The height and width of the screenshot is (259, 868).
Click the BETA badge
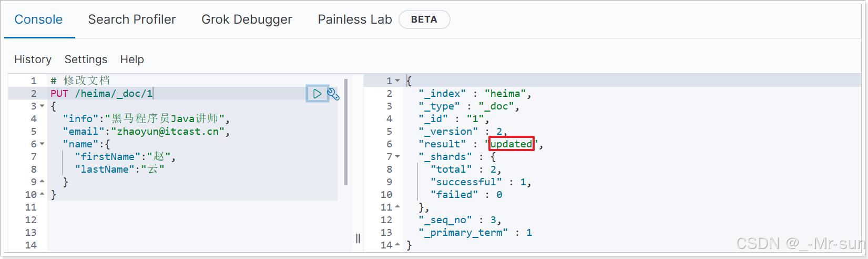[x=424, y=19]
